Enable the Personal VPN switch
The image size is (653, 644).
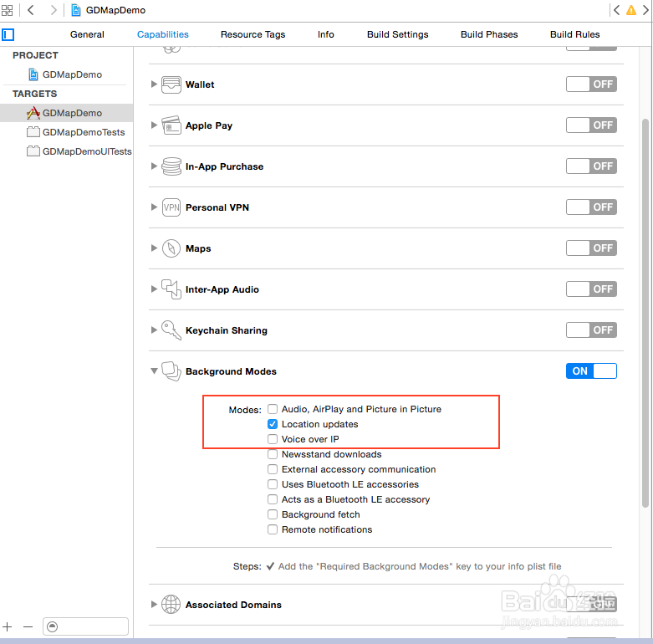[x=591, y=207]
